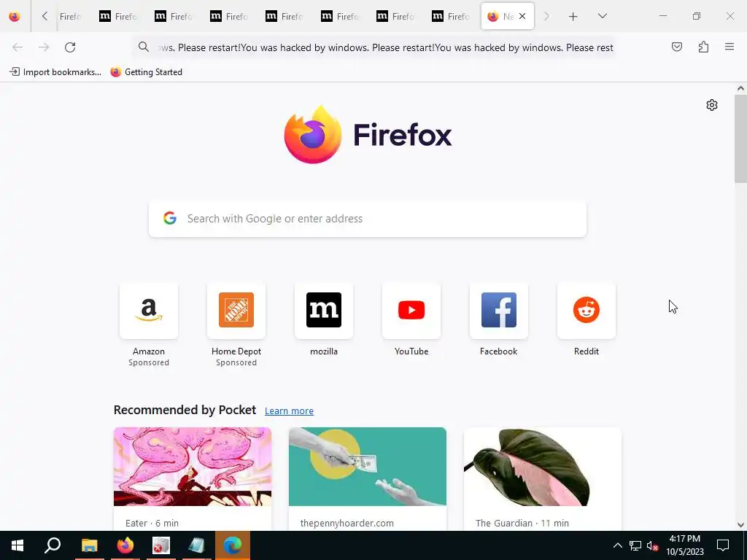The image size is (747, 560).
Task: Open the Firefox application hamburger menu
Action: coord(729,47)
